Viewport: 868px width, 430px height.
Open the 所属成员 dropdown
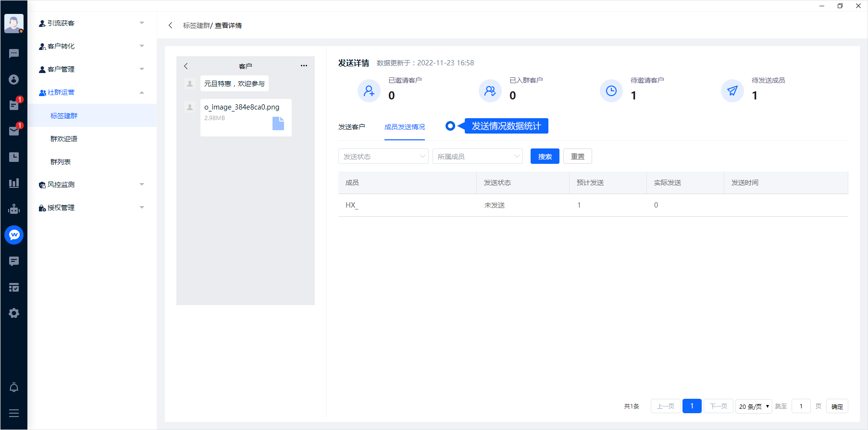477,156
